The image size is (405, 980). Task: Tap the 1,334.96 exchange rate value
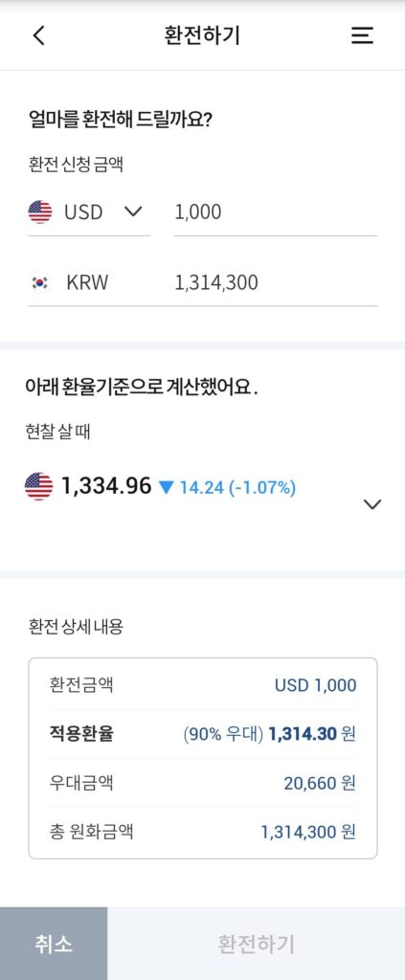point(106,485)
